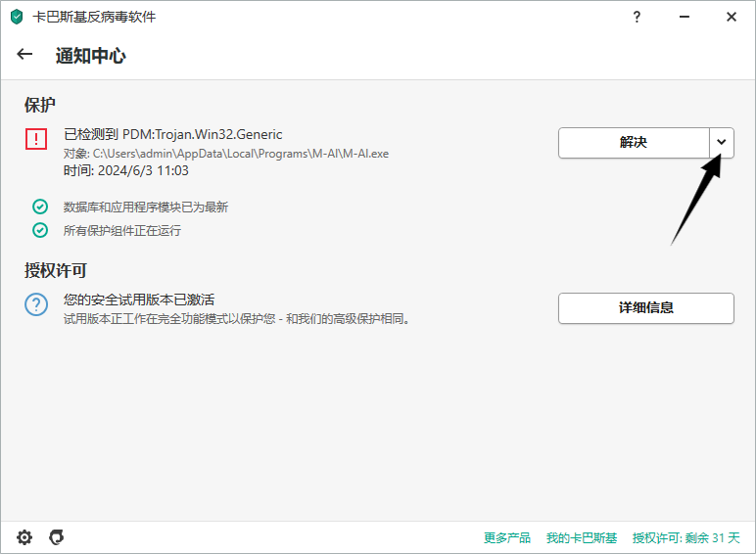This screenshot has height=554, width=756.
Task: Click the 保护 section heading
Action: tap(40, 105)
